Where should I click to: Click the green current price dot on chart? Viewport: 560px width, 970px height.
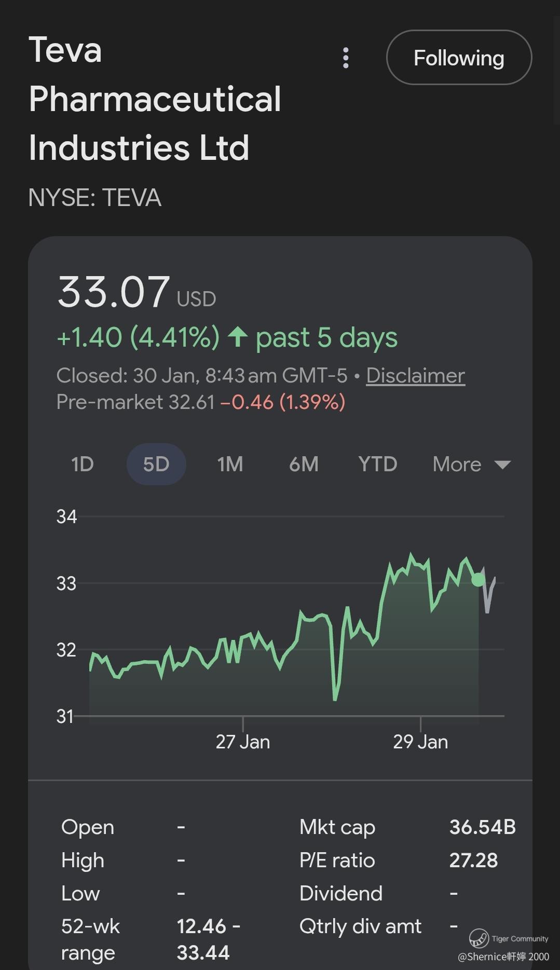(478, 579)
